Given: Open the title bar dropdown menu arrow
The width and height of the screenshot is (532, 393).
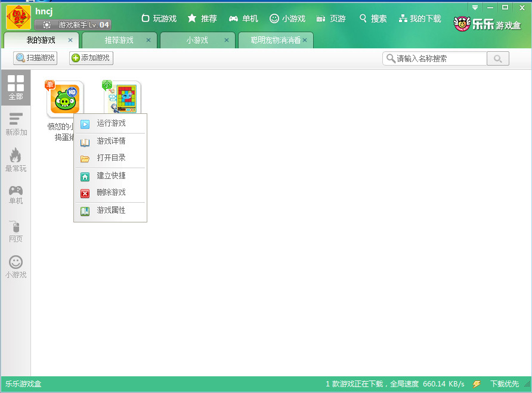Looking at the screenshot, I should [475, 8].
